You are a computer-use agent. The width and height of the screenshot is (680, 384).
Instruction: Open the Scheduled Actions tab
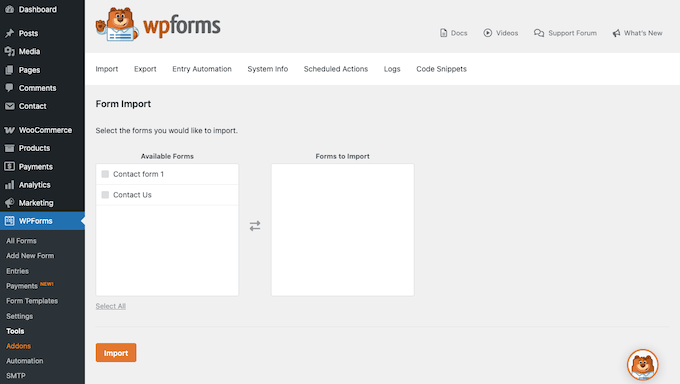336,69
